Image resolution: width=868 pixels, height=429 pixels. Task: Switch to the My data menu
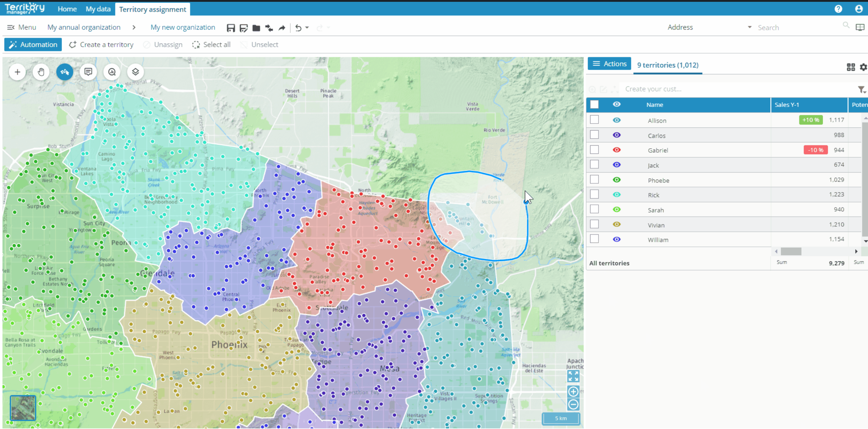tap(98, 9)
